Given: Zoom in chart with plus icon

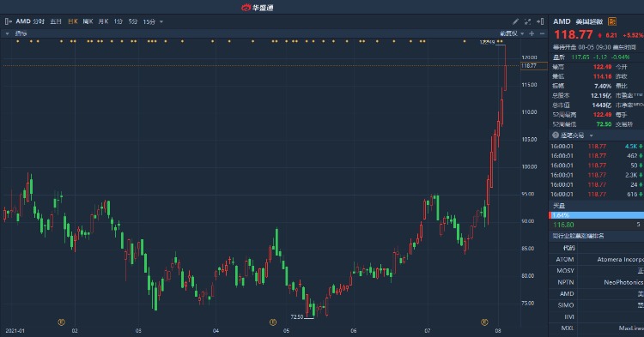Looking at the screenshot, I should 532,33.
